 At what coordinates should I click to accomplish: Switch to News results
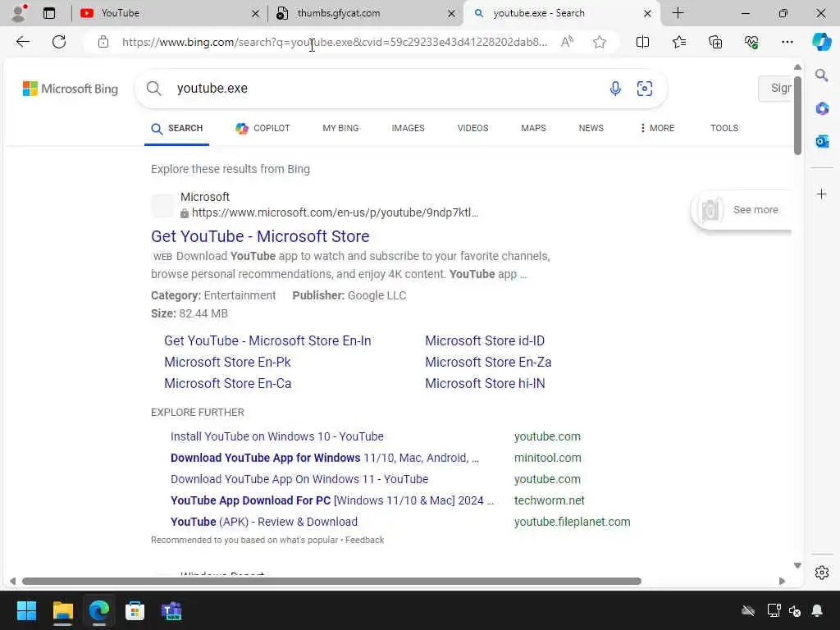[591, 128]
